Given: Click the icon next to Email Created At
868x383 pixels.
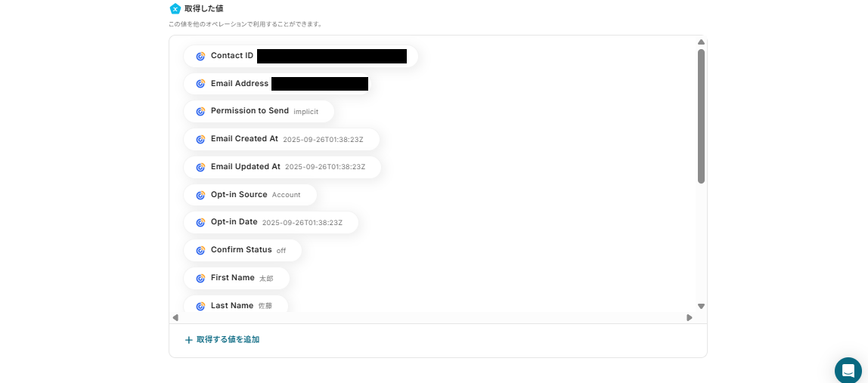Looking at the screenshot, I should pos(200,140).
